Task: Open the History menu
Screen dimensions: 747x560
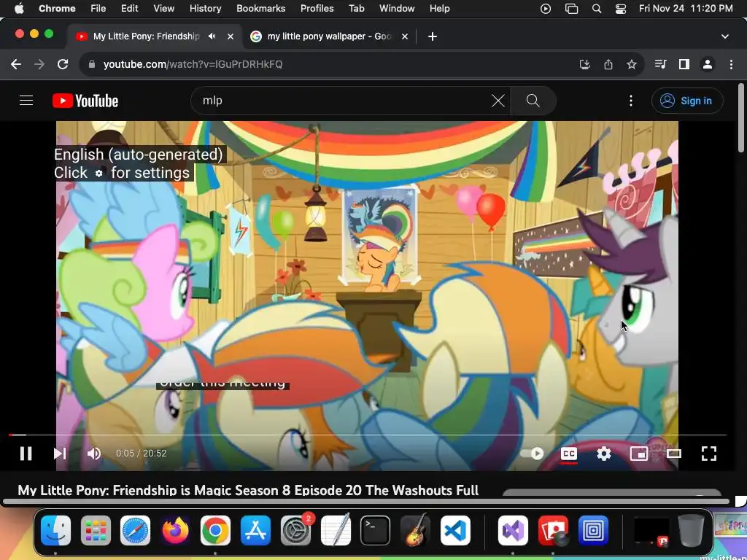Action: coord(205,8)
